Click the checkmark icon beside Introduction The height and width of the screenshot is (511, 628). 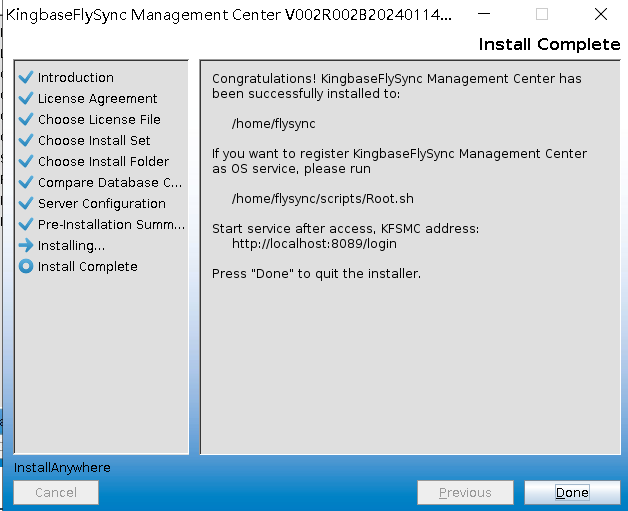pos(26,77)
